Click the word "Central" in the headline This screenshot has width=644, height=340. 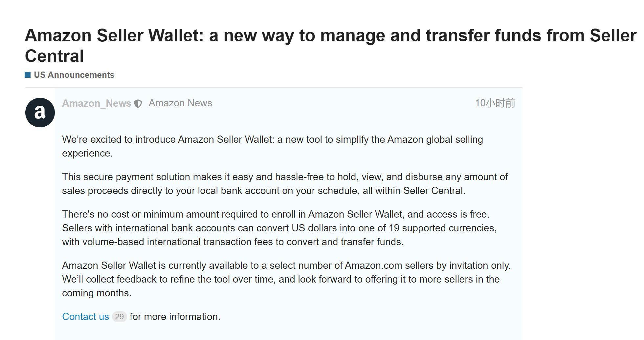(55, 56)
